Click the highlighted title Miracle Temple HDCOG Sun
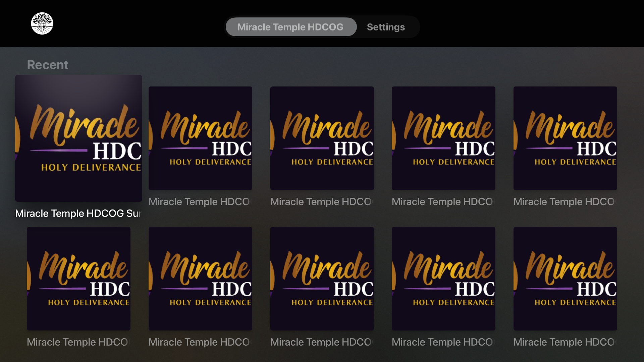644x362 pixels. [78, 213]
